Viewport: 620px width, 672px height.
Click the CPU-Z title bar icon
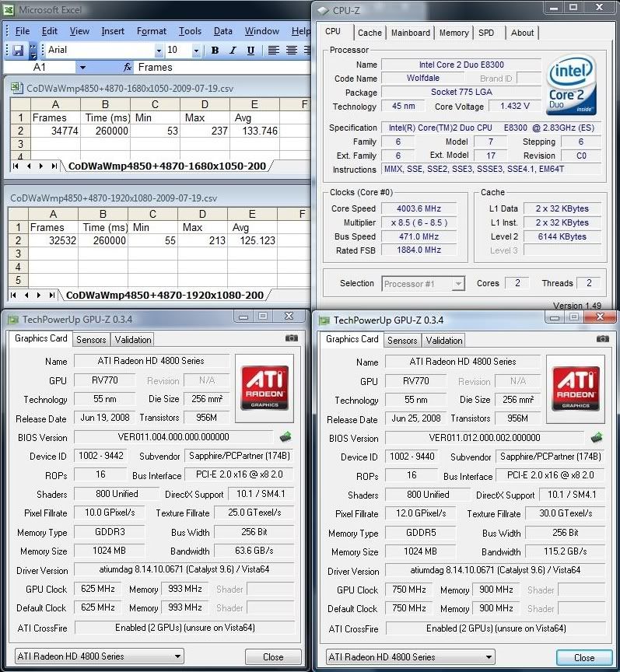coord(323,10)
